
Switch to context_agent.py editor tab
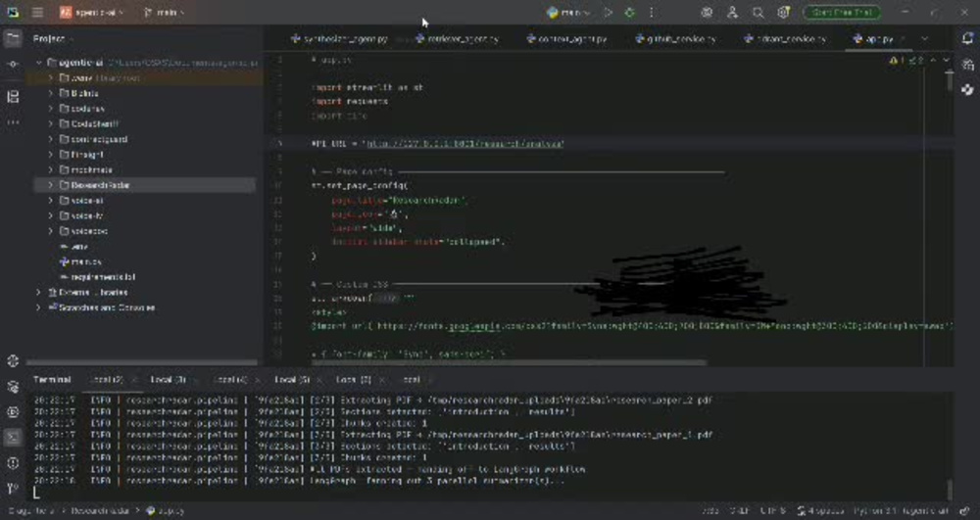pyautogui.click(x=566, y=39)
